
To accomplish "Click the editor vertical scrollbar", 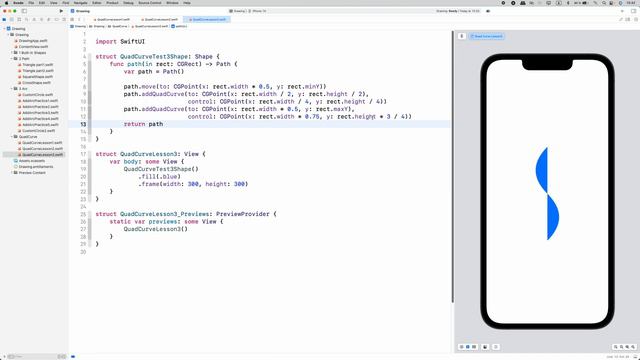I will [x=453, y=167].
